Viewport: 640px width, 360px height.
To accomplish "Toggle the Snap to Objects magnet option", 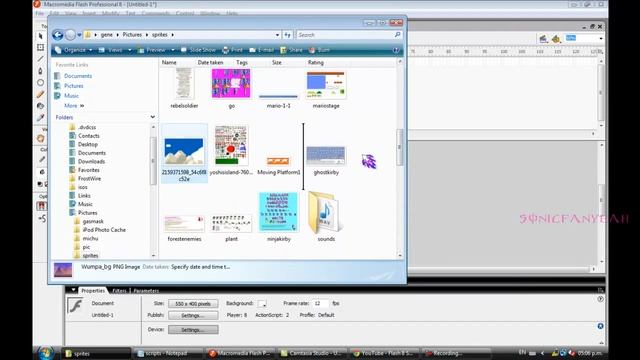I will 41,206.
